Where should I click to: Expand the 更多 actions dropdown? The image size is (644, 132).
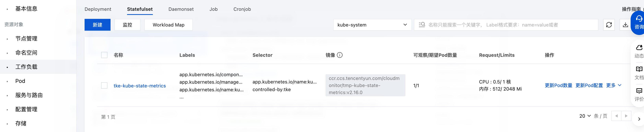coord(614,85)
